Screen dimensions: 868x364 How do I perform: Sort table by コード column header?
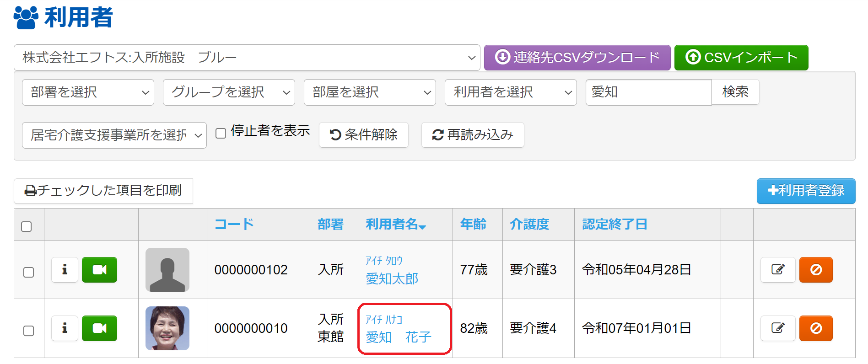[x=234, y=224]
